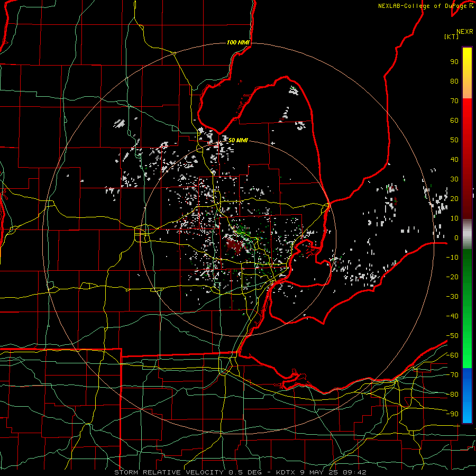476x476 pixels.
Task: Click the positive 80 value on velocity scale
Action: click(x=454, y=81)
